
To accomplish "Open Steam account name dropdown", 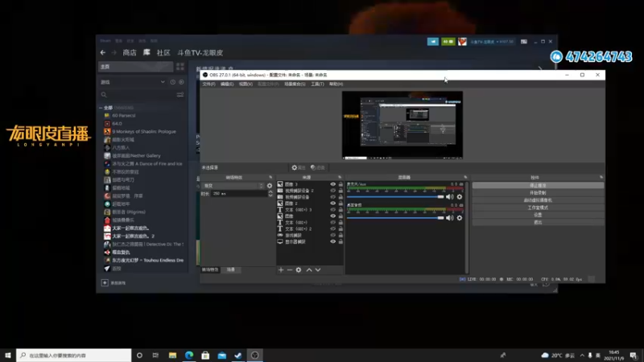I will 492,42.
